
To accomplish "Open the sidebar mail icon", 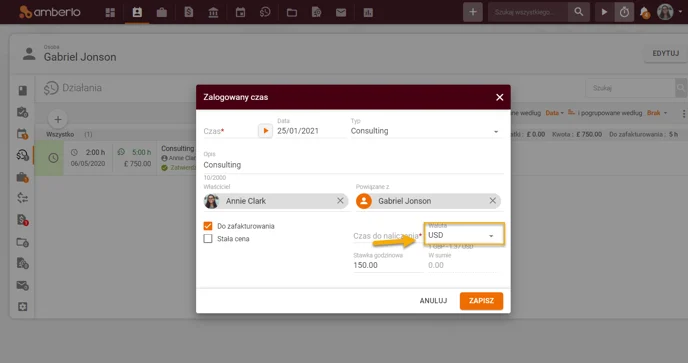I will [22, 285].
